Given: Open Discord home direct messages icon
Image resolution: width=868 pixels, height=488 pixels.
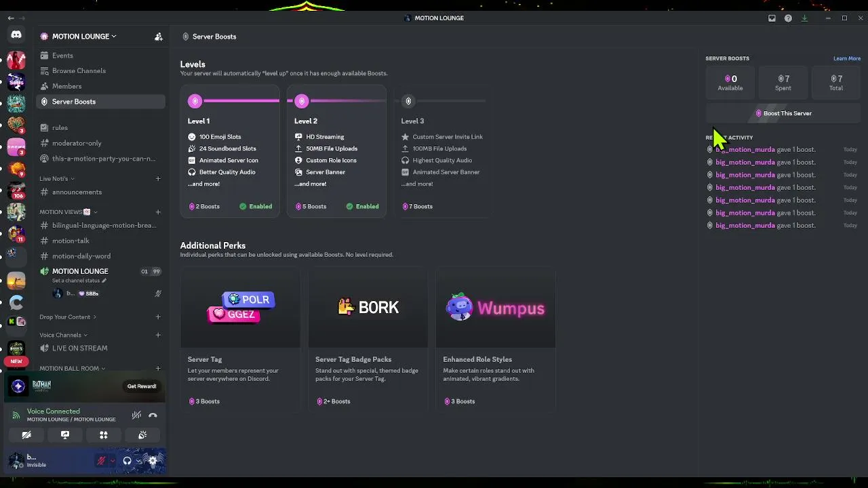Looking at the screenshot, I should tap(16, 35).
